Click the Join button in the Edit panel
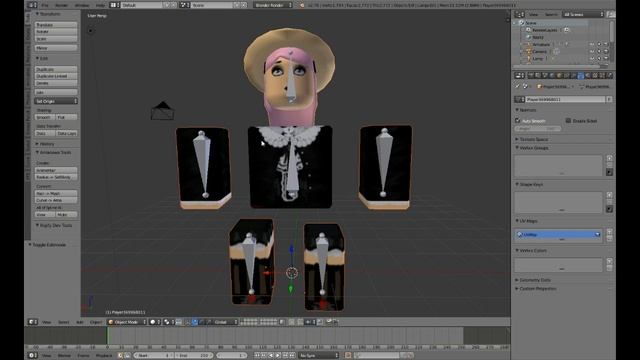This screenshot has width=640, height=360. click(56, 92)
